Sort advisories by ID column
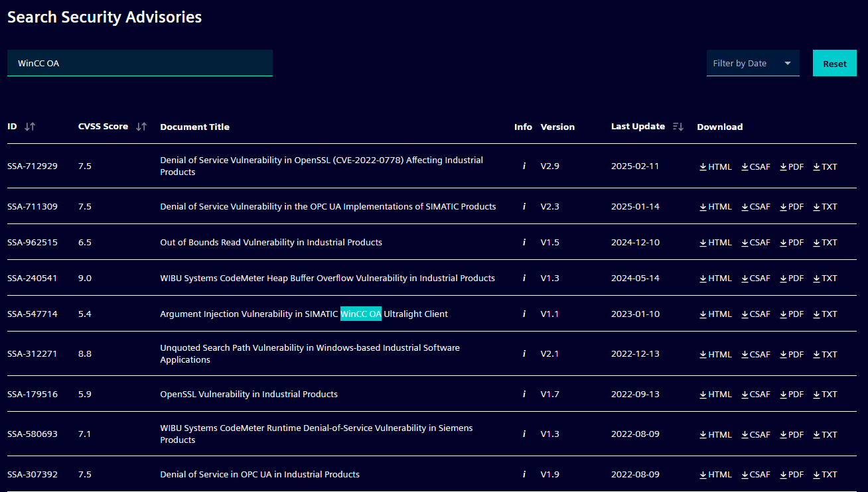Screen dimensions: 868x492 29,127
